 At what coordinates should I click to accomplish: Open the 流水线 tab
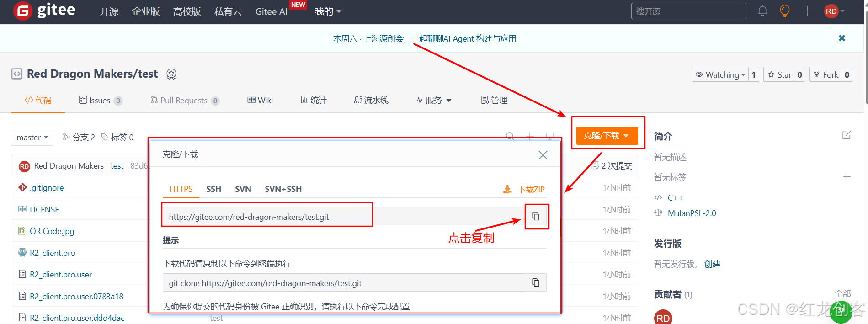[371, 101]
